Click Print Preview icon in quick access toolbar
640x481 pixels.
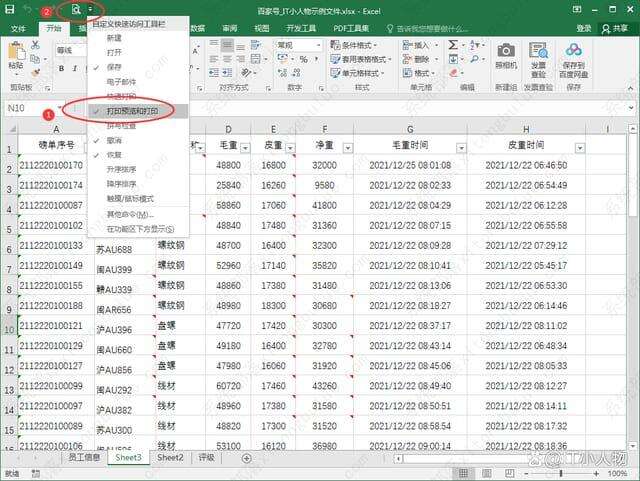[76, 9]
